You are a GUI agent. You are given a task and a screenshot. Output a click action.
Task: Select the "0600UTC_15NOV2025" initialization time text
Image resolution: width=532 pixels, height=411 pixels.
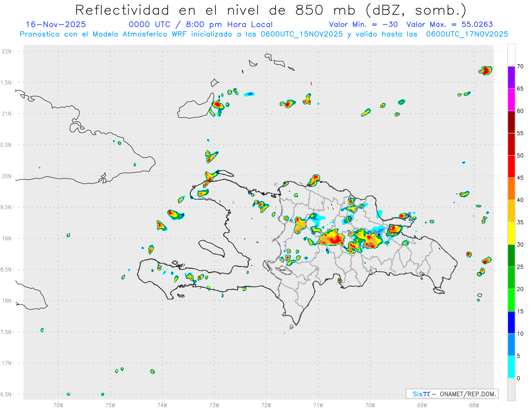tap(301, 34)
